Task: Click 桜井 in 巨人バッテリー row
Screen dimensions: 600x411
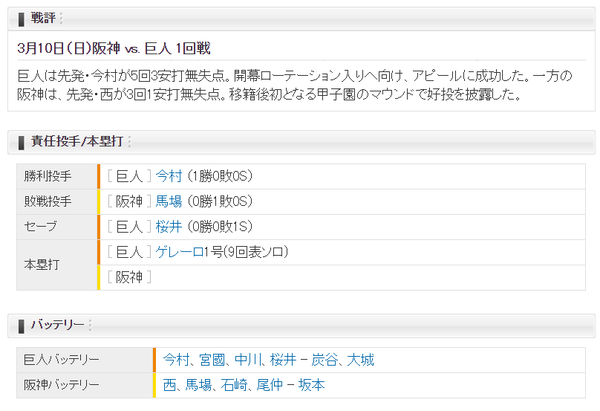Action: pos(283,360)
